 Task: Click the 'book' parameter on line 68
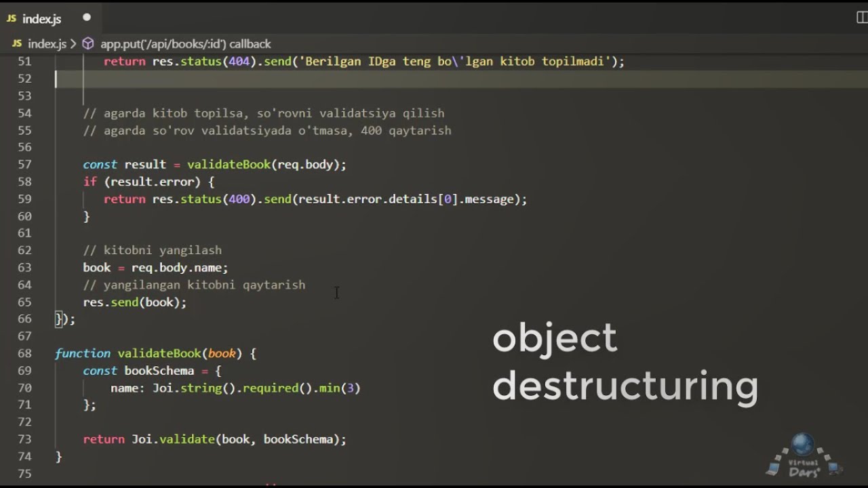tap(222, 354)
